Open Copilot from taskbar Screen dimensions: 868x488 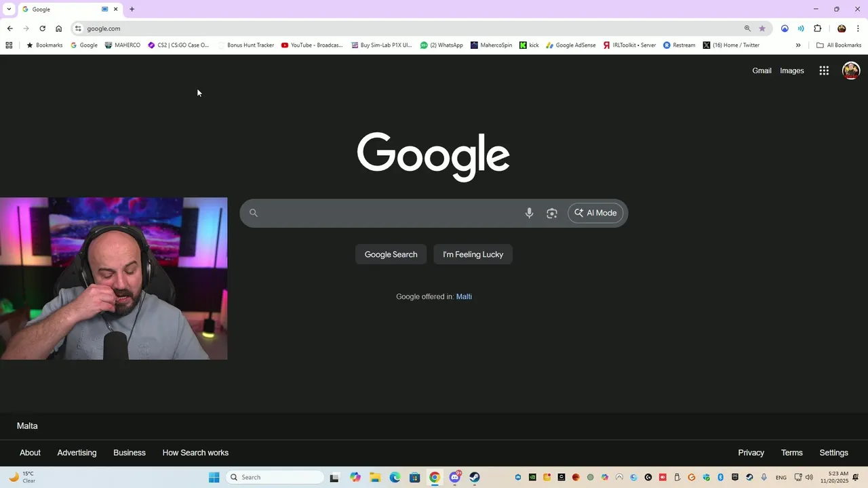pos(355,477)
